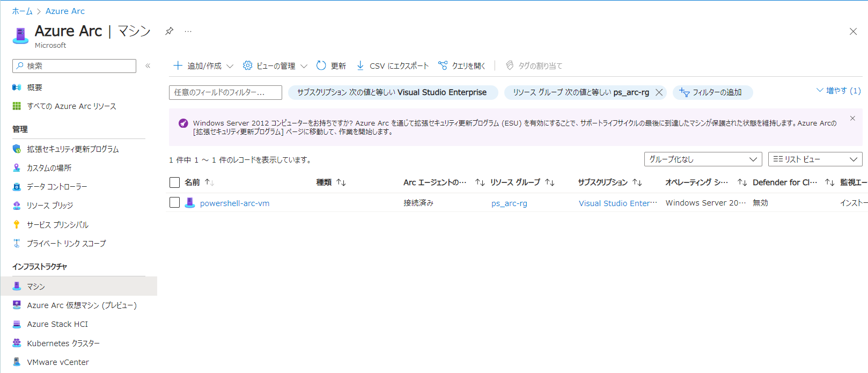Remove the ps_arc-rg resource group filter
This screenshot has height=373, width=868.
coord(659,92)
